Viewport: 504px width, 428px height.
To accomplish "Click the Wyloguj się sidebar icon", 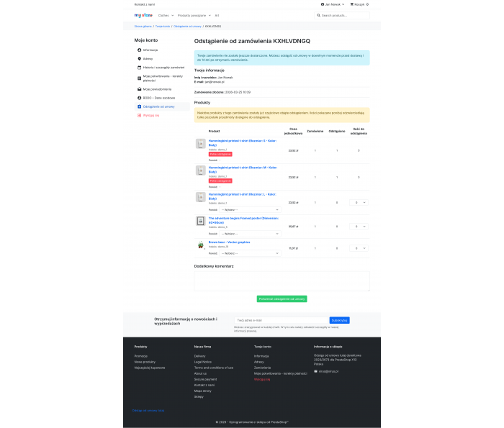I will [x=139, y=114].
